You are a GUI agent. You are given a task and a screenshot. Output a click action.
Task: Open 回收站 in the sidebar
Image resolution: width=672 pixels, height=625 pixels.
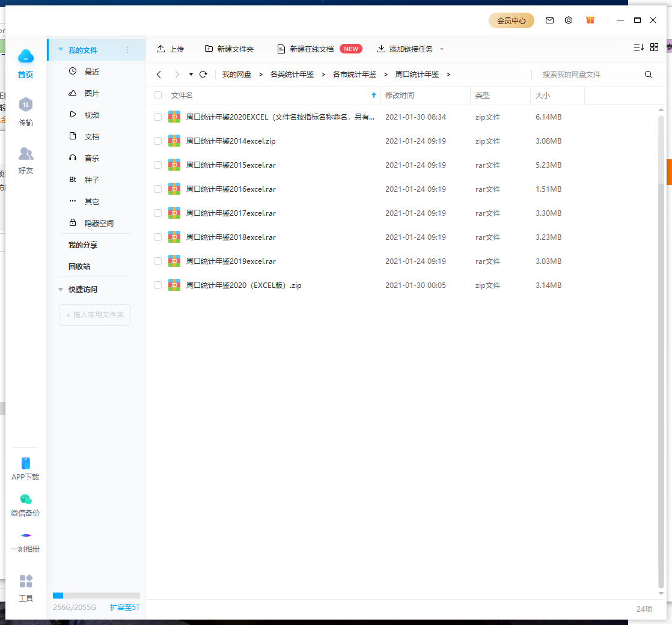click(x=79, y=267)
